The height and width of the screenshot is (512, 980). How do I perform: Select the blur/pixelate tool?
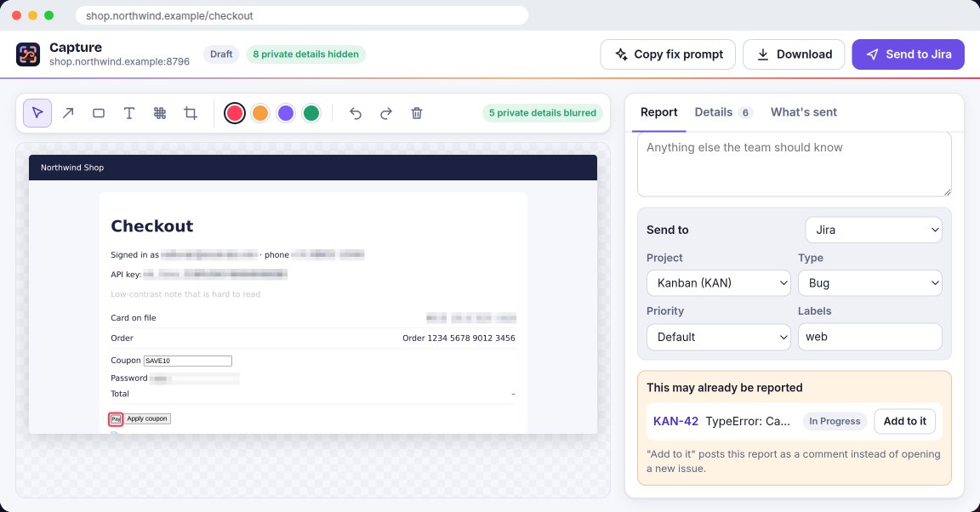(160, 113)
